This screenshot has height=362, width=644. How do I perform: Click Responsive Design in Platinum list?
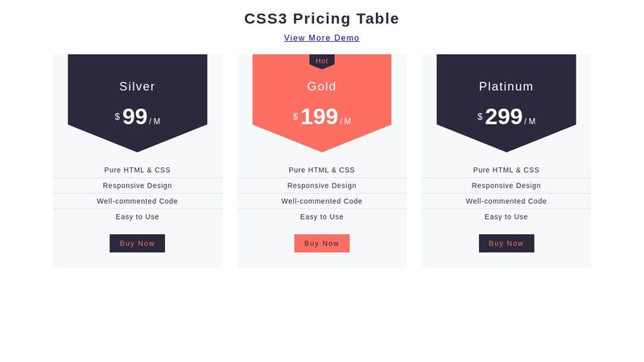click(506, 186)
